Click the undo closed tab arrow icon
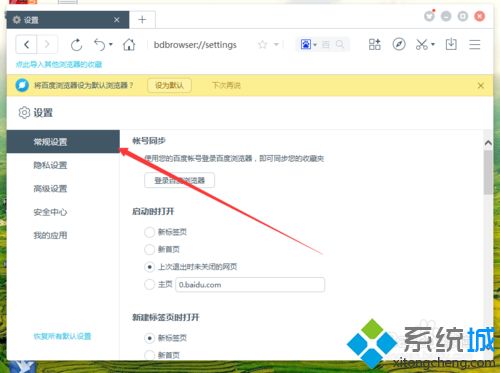 coord(99,44)
